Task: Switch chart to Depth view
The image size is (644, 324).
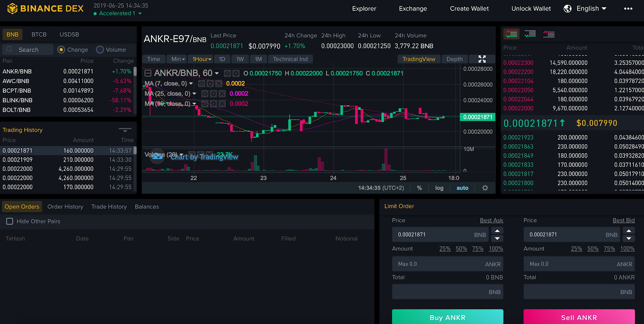Action: coord(454,59)
